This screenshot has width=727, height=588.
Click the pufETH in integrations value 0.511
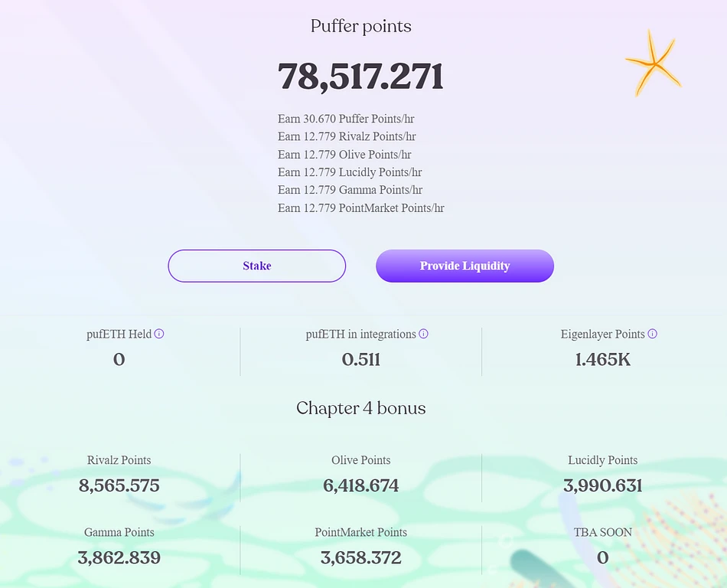[360, 359]
